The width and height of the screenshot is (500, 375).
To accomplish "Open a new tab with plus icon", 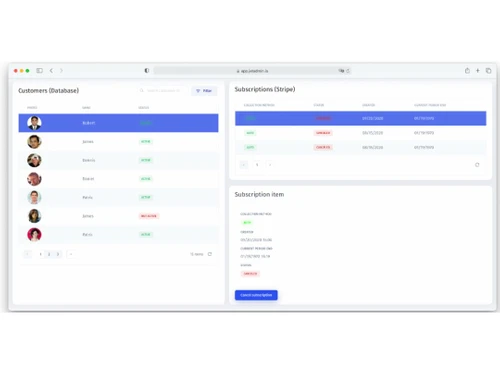I will 478,71.
